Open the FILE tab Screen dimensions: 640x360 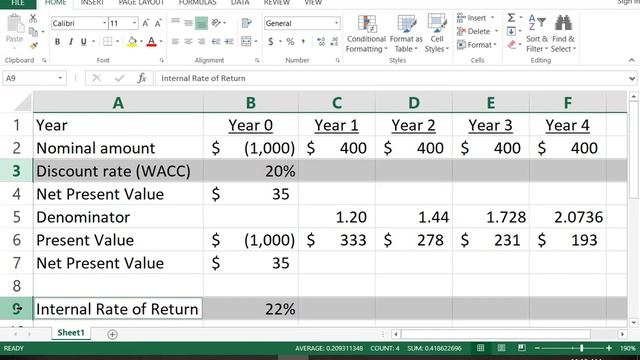[18, 3]
